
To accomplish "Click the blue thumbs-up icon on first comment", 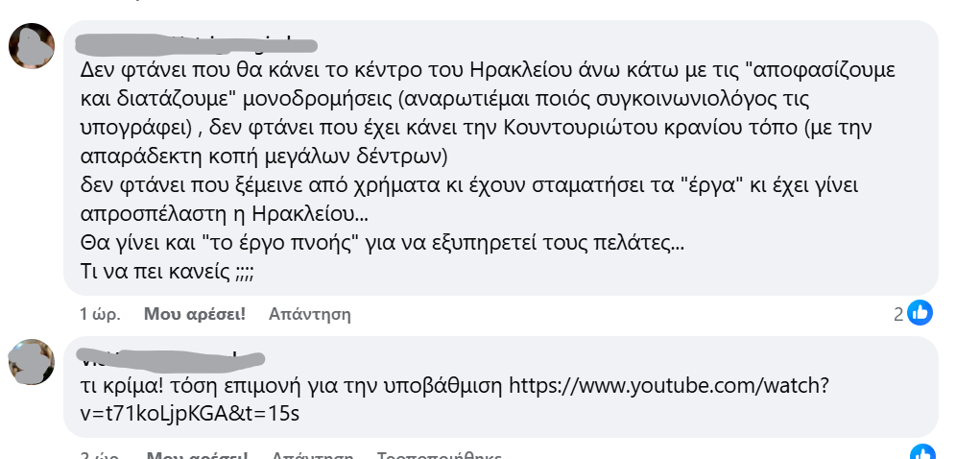I will tap(920, 312).
